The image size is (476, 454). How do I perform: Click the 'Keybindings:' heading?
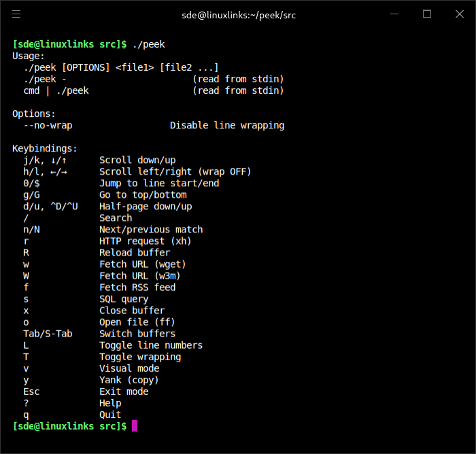(45, 148)
